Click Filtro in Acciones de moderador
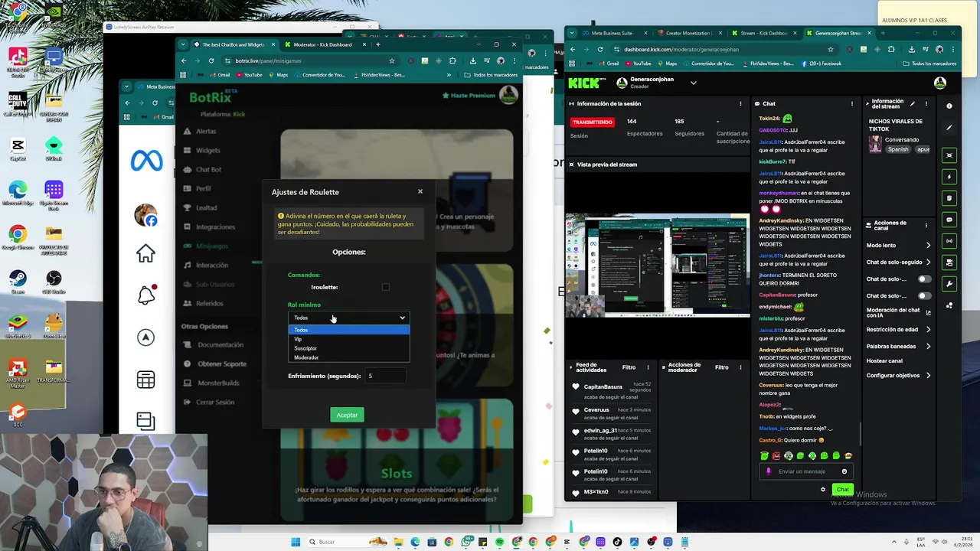980x551 pixels. 721,367
